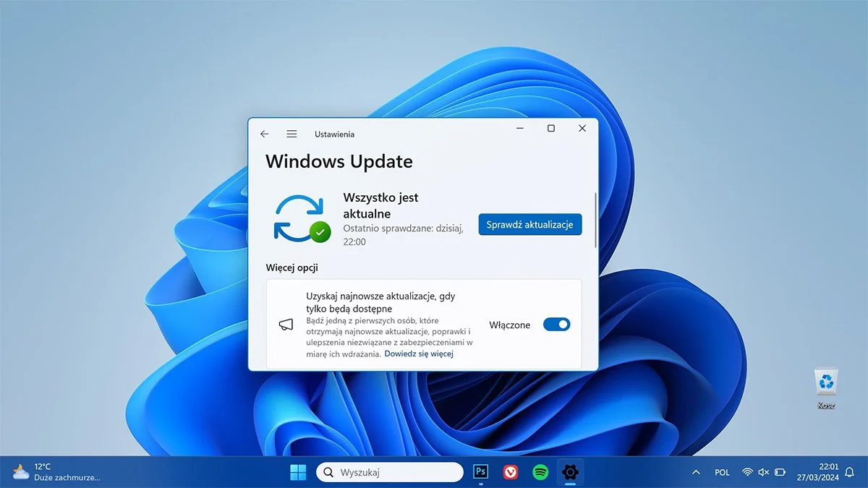Image resolution: width=868 pixels, height=488 pixels.
Task: Open the Start menu
Action: click(297, 471)
